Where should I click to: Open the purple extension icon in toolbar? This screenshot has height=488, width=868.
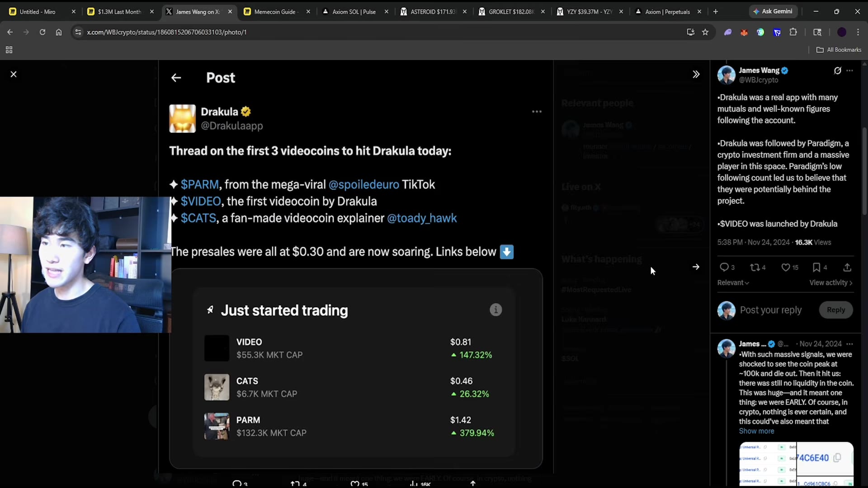coord(728,32)
